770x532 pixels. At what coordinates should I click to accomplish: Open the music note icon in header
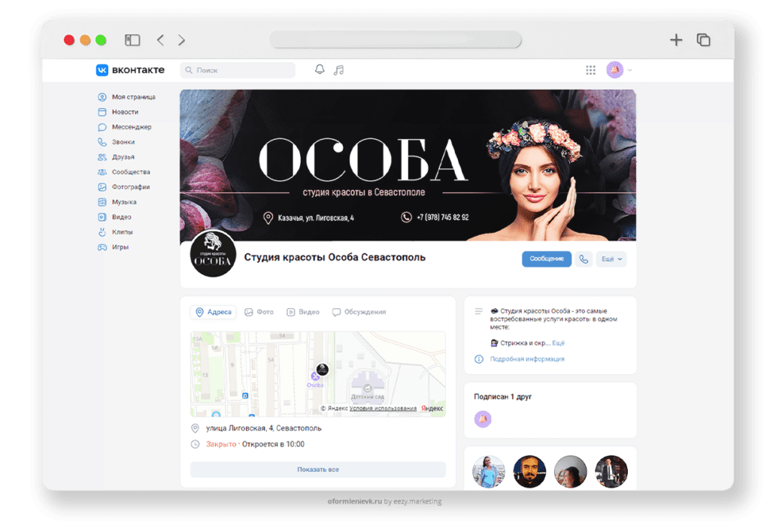339,70
